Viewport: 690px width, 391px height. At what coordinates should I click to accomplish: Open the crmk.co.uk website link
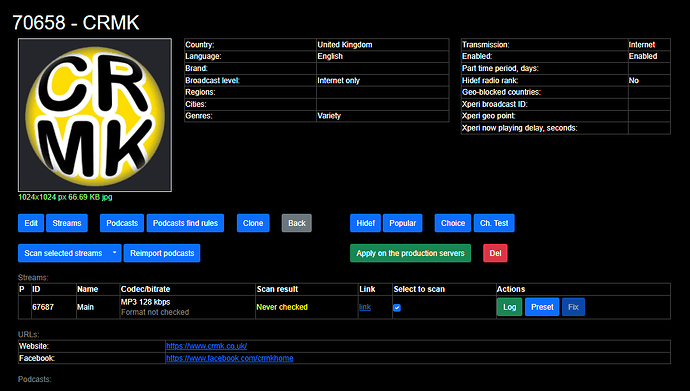tap(206, 346)
